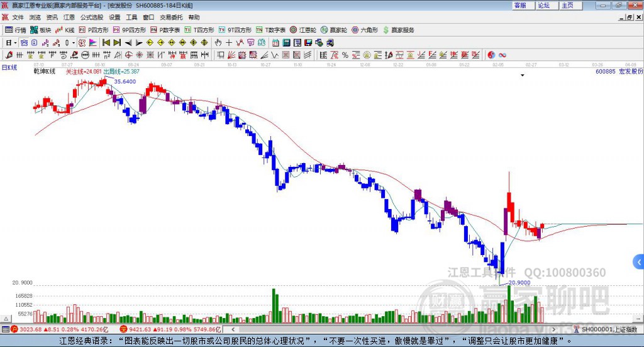Click the indicator panel up triangle button
This screenshot has height=347, width=644.
click(6, 319)
